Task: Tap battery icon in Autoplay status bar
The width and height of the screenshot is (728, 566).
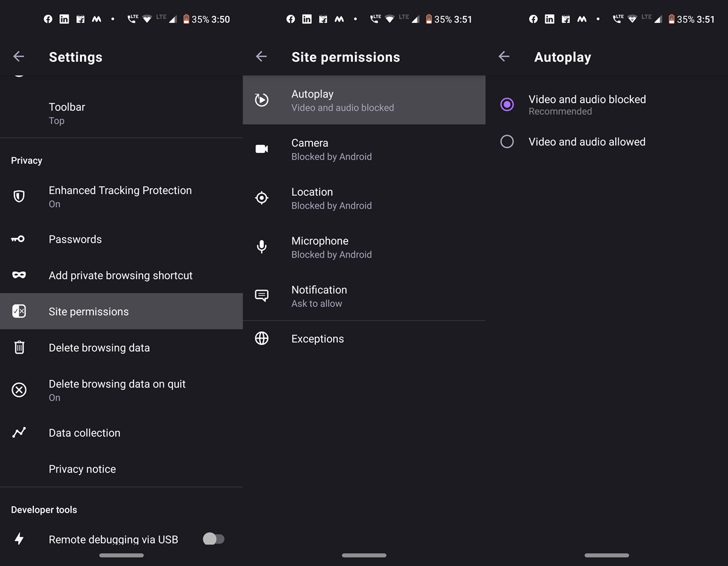Action: [x=672, y=19]
